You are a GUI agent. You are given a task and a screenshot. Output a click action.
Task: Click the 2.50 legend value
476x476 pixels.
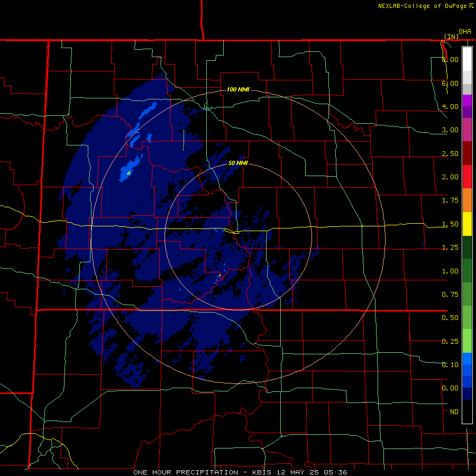pos(450,153)
